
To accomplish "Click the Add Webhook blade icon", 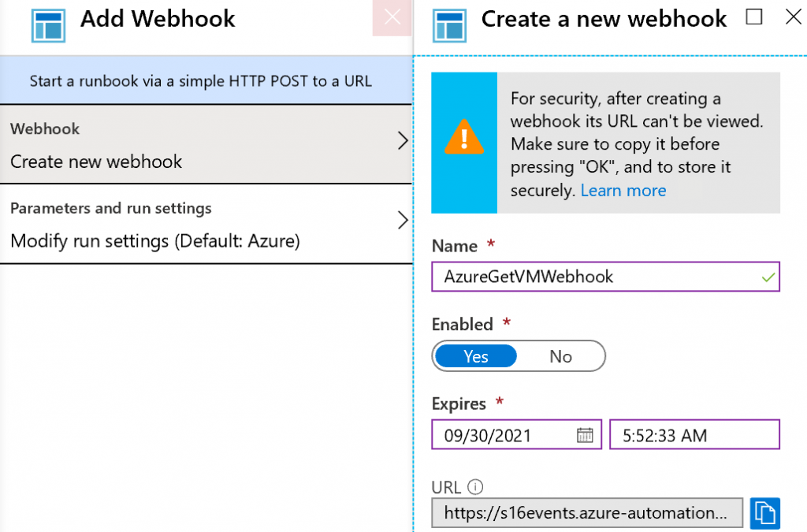I will coord(49,24).
